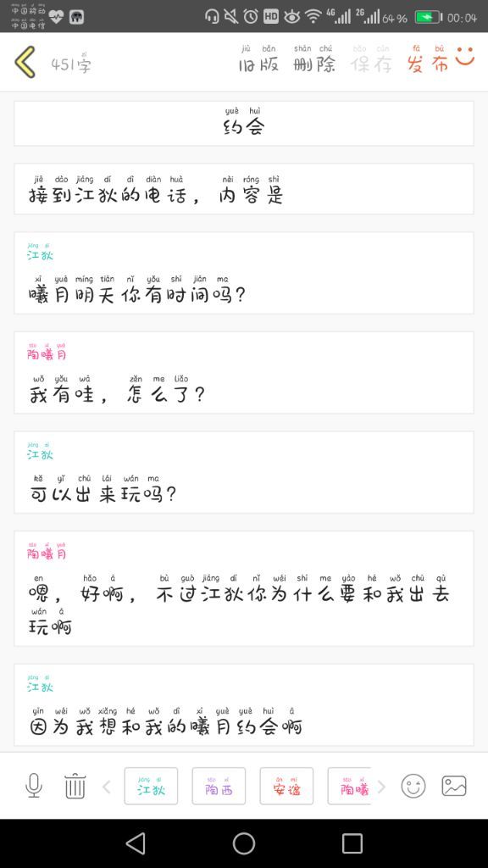Tap the yellow back arrow
The width and height of the screenshot is (488, 868).
25,61
